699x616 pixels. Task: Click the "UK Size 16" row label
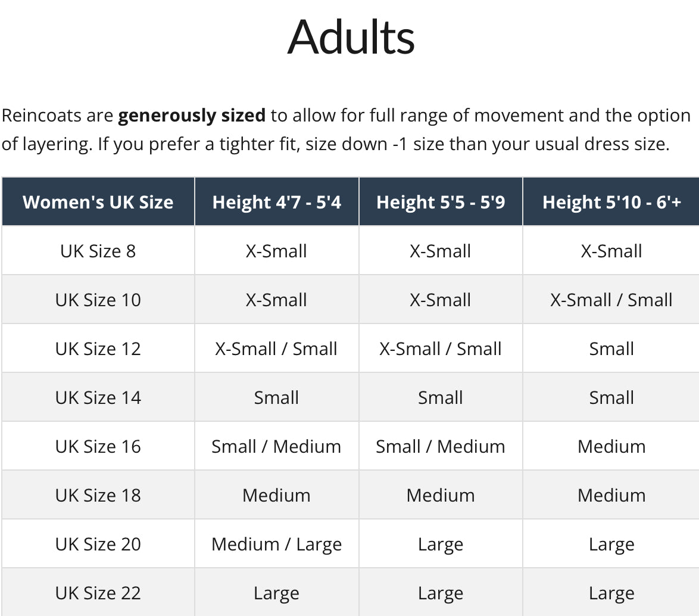pyautogui.click(x=98, y=446)
